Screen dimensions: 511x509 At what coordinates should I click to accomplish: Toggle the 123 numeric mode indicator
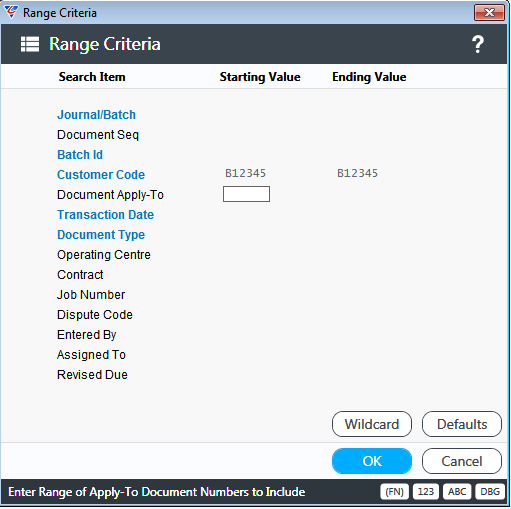tap(426, 492)
